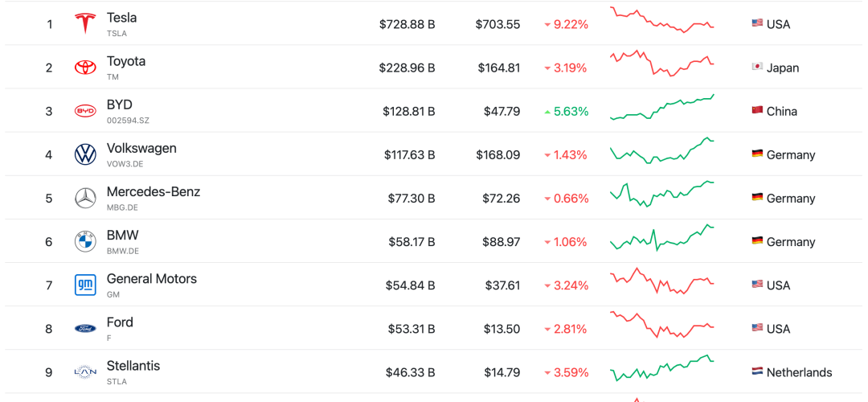Click the Stellantis logo icon
This screenshot has height=402, width=868.
click(85, 372)
